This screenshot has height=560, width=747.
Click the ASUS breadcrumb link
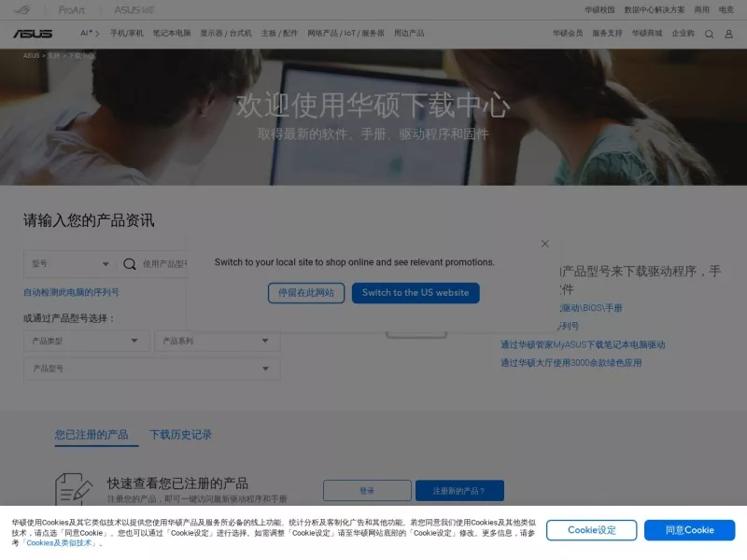pos(31,56)
